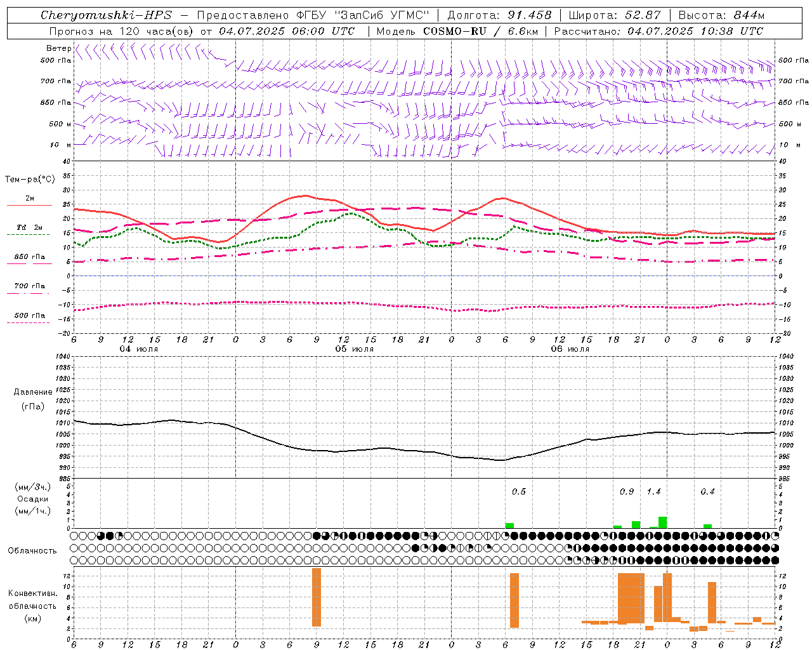The width and height of the screenshot is (812, 650).
Task: Click the precipitation amount "0.9"
Action: [627, 491]
